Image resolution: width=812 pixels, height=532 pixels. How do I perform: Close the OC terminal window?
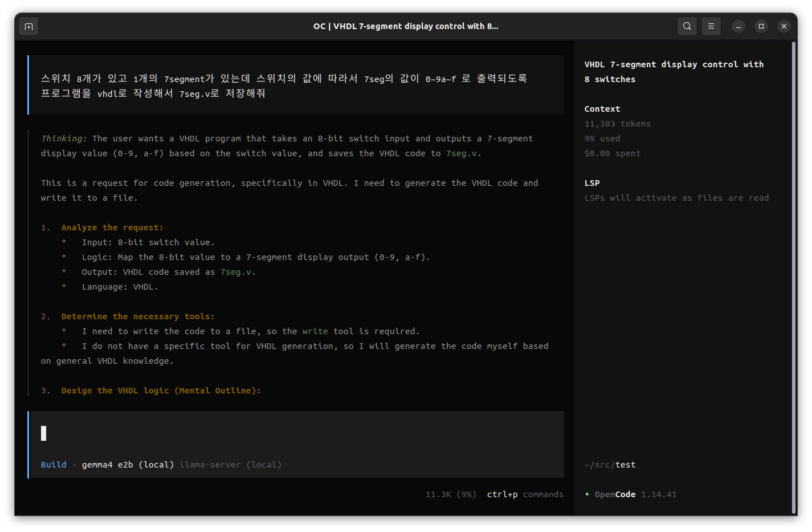tap(784, 26)
